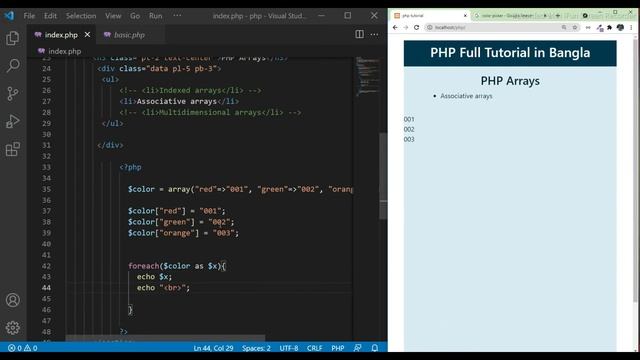Viewport: 640px width, 360px height.
Task: Split the editor to the right
Action: click(x=359, y=34)
